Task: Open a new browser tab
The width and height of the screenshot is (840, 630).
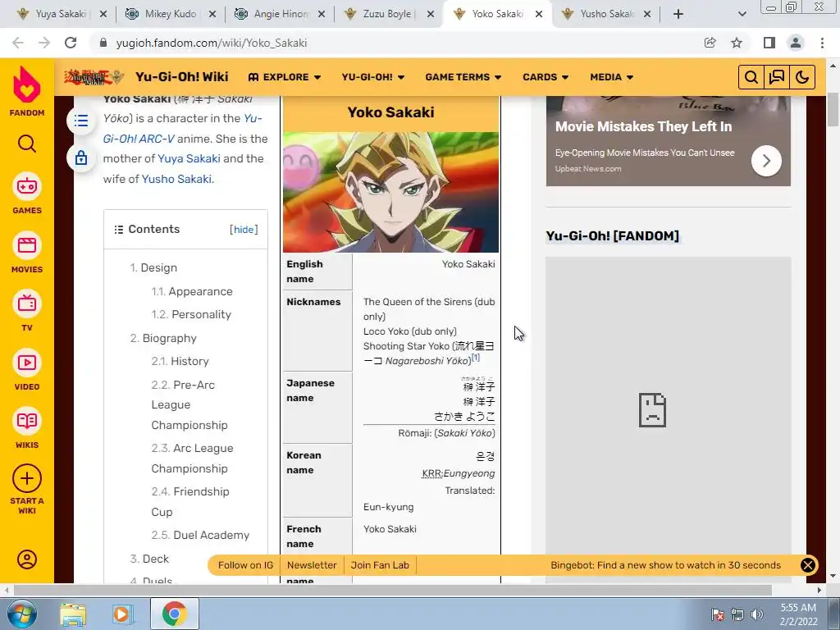Action: tap(678, 15)
